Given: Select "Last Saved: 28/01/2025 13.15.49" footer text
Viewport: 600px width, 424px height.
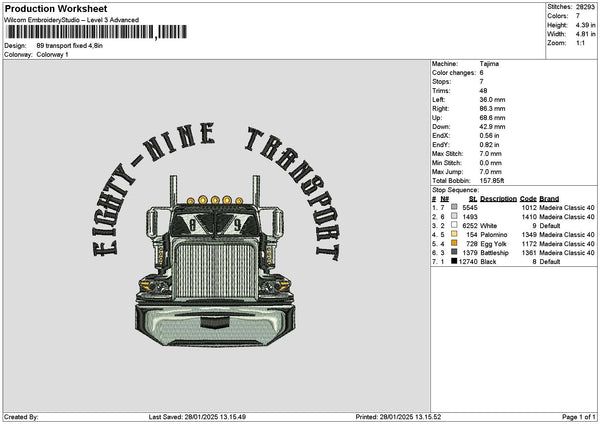Looking at the screenshot, I should click(x=197, y=417).
